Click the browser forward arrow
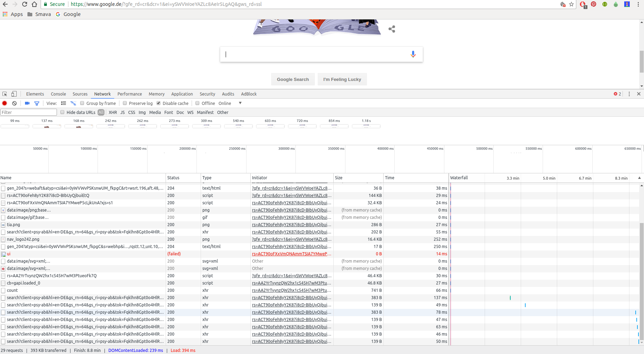 tap(15, 4)
